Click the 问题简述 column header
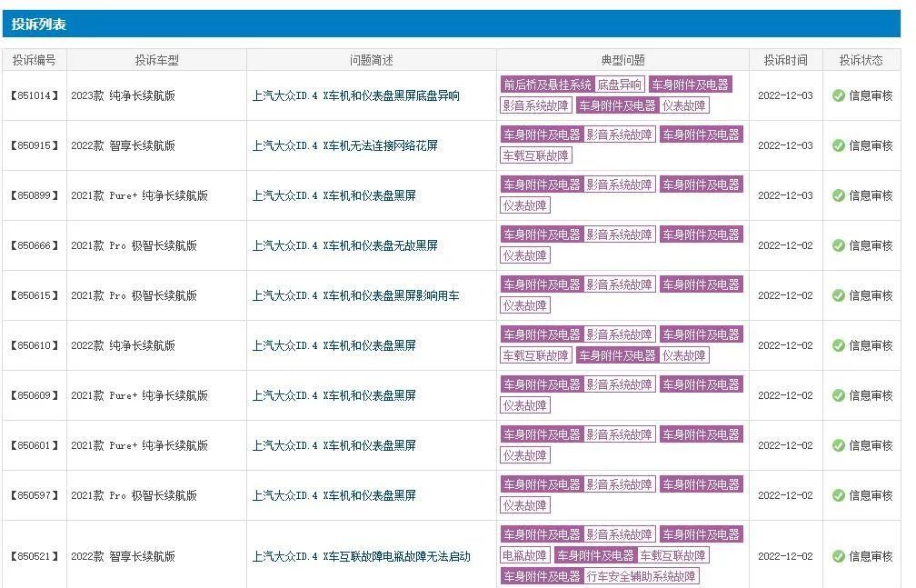 pos(372,60)
